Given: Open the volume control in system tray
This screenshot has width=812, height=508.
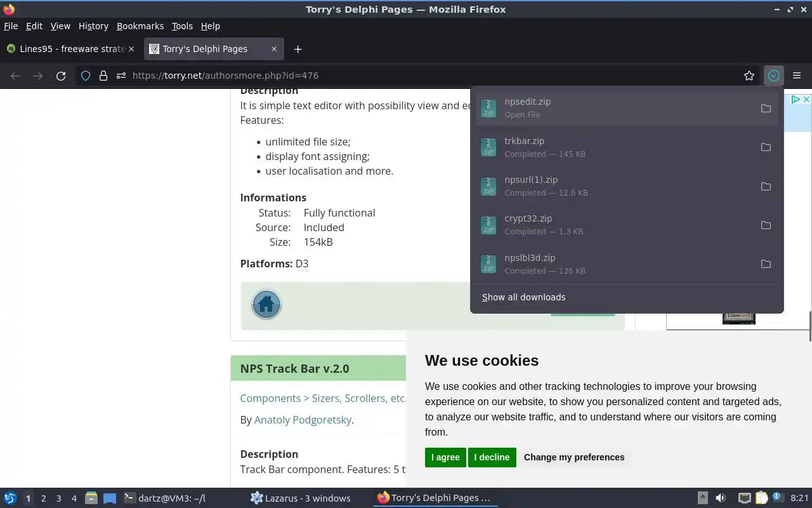Looking at the screenshot, I should coord(721,498).
